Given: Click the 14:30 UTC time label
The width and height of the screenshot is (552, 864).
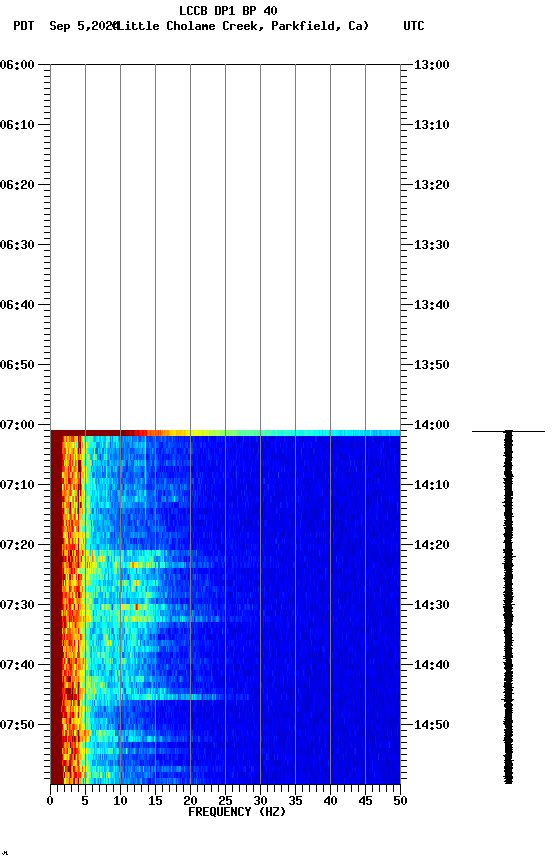Looking at the screenshot, I should pos(432,605).
